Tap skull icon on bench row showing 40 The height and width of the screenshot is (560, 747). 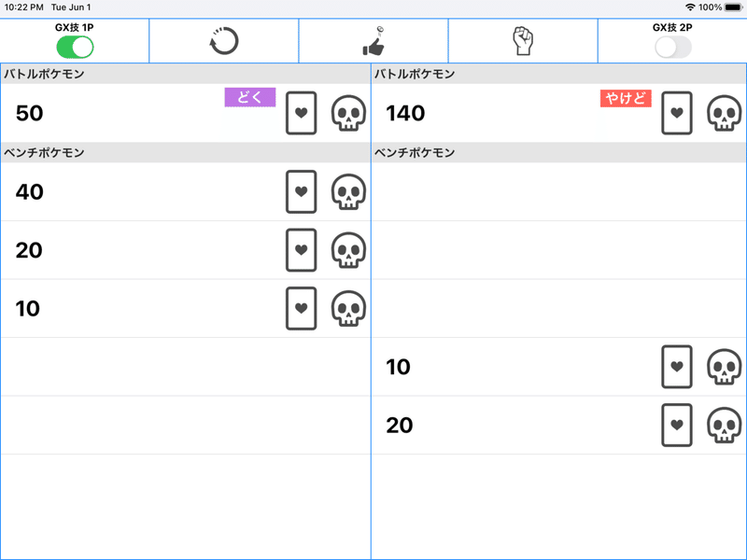[x=348, y=192]
